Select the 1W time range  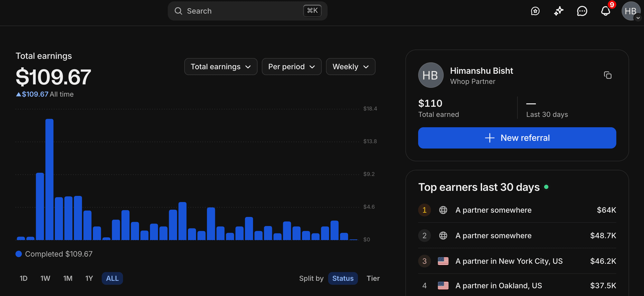[x=45, y=278]
